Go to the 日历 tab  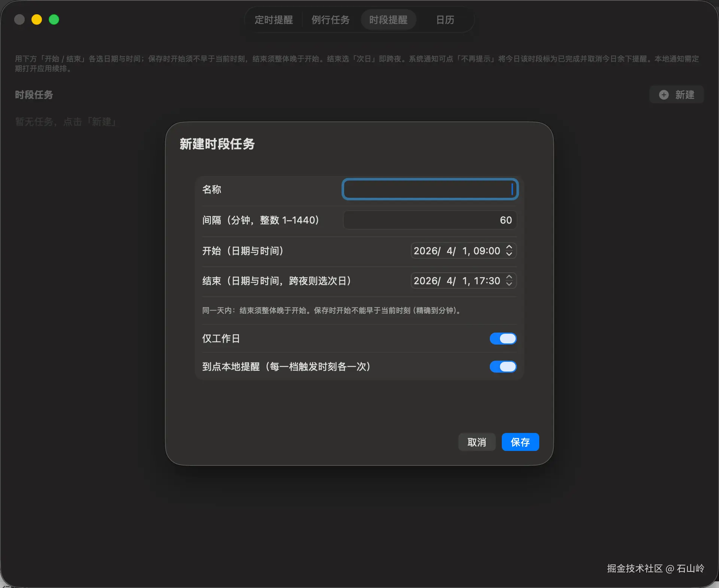point(445,20)
